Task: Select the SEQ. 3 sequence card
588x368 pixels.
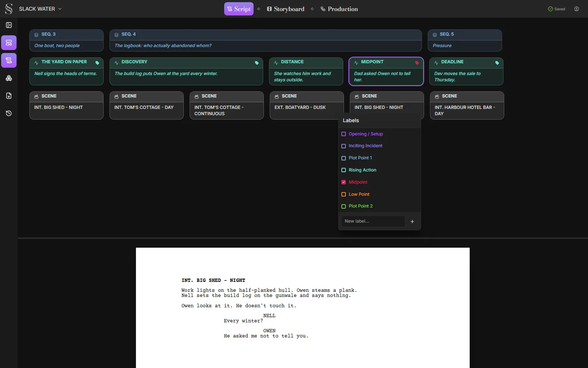Action: tap(67, 40)
